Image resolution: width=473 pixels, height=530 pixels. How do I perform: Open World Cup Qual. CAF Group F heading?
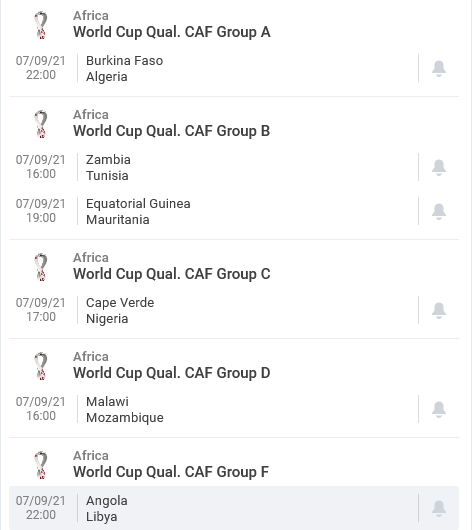pyautogui.click(x=171, y=472)
